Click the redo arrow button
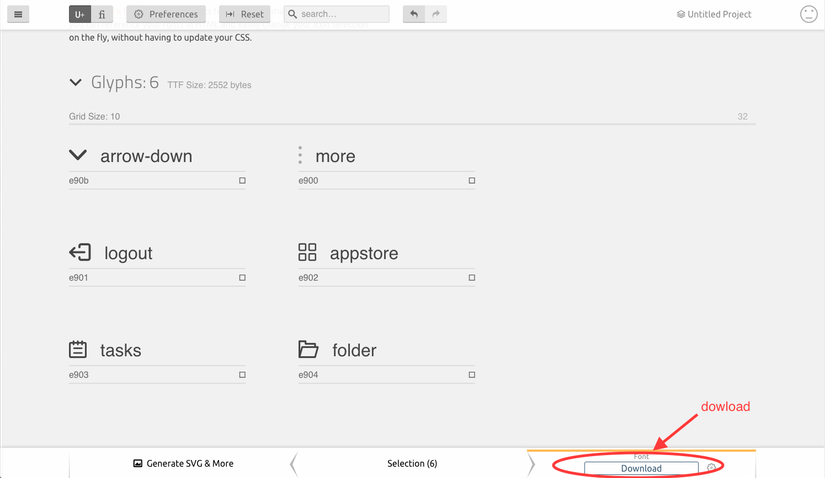 tap(436, 14)
